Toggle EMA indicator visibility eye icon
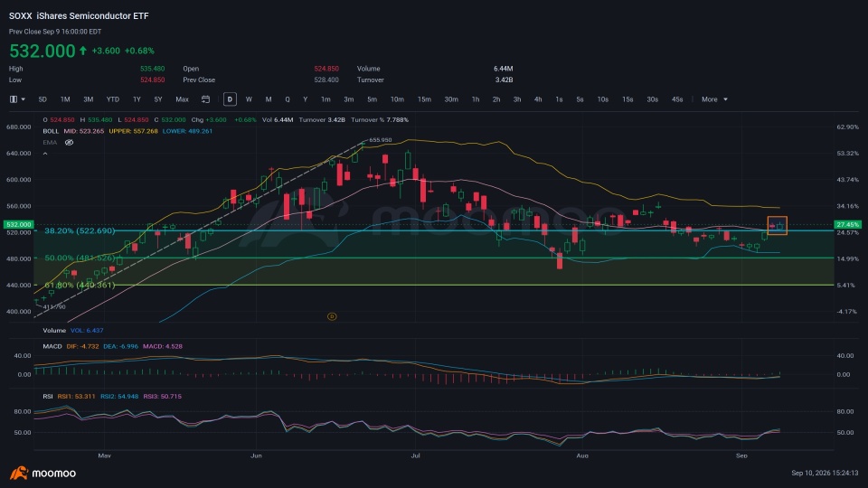This screenshot has height=488, width=868. pyautogui.click(x=70, y=143)
